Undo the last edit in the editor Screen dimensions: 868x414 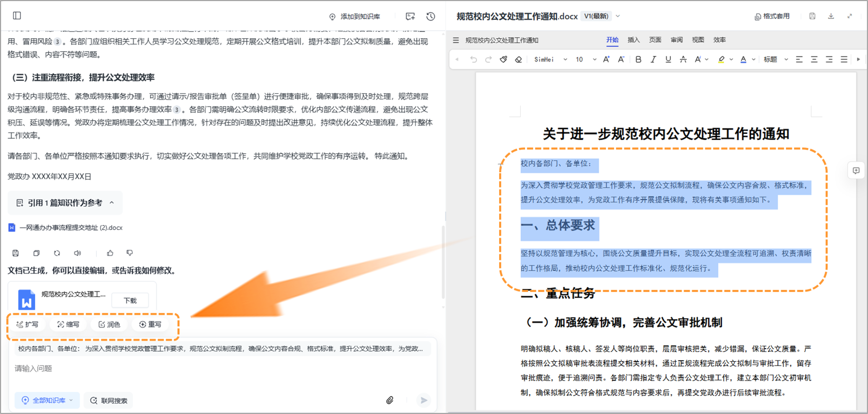point(473,59)
